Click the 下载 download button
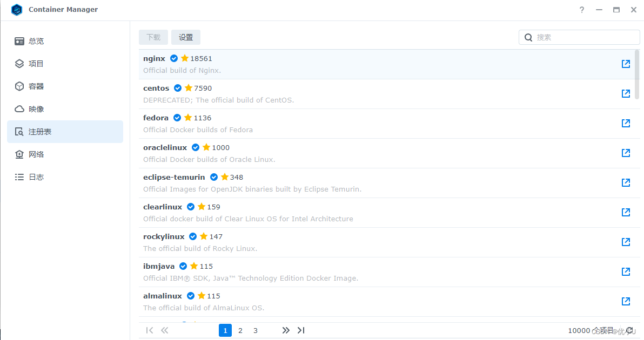 (153, 37)
